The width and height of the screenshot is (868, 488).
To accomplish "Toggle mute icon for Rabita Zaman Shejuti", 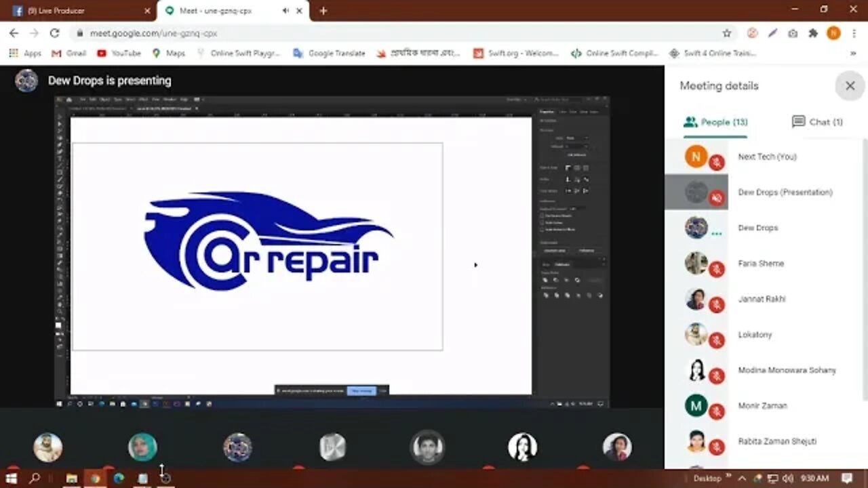I will [717, 447].
